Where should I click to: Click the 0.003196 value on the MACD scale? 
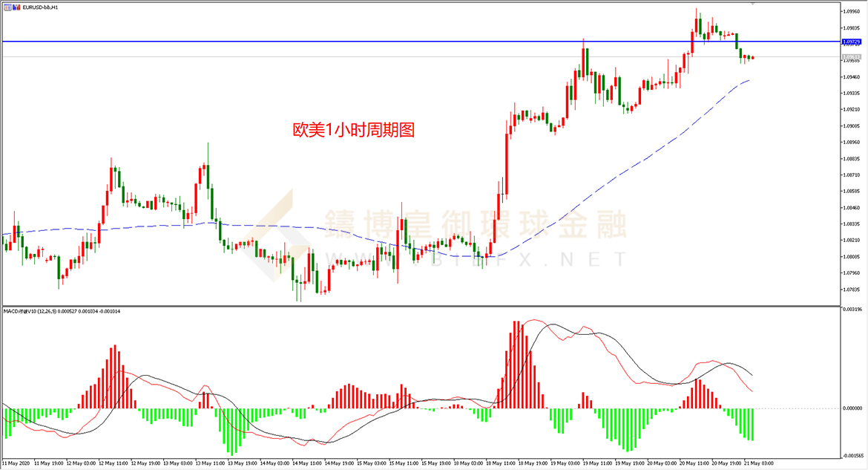tap(852, 310)
